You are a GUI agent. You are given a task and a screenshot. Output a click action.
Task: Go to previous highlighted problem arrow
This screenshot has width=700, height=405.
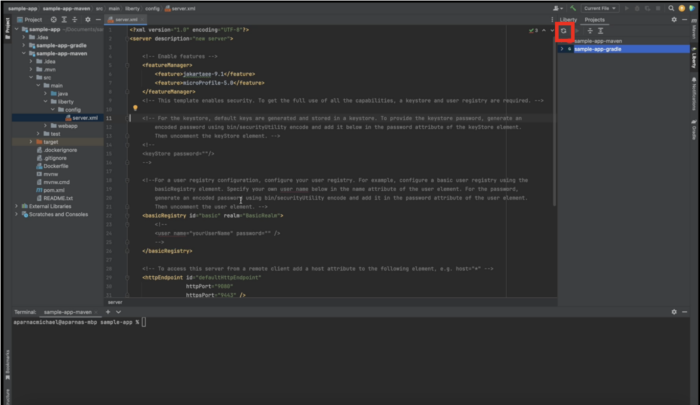(544, 30)
